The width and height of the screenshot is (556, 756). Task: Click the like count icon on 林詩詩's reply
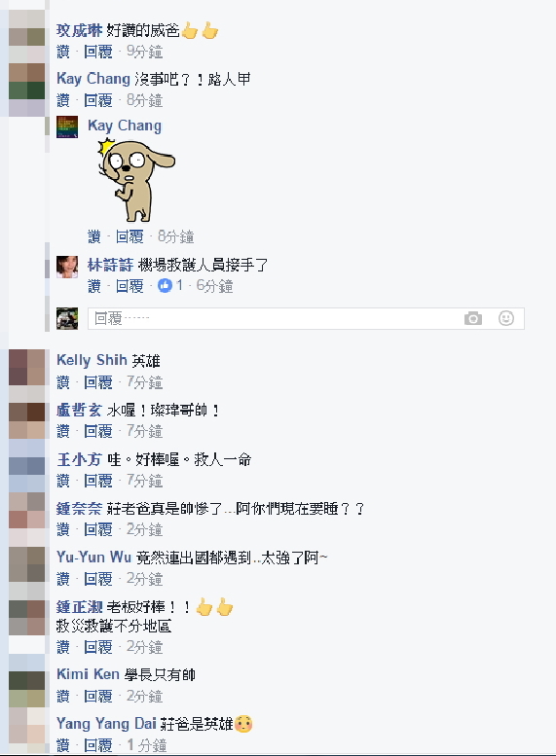(166, 286)
